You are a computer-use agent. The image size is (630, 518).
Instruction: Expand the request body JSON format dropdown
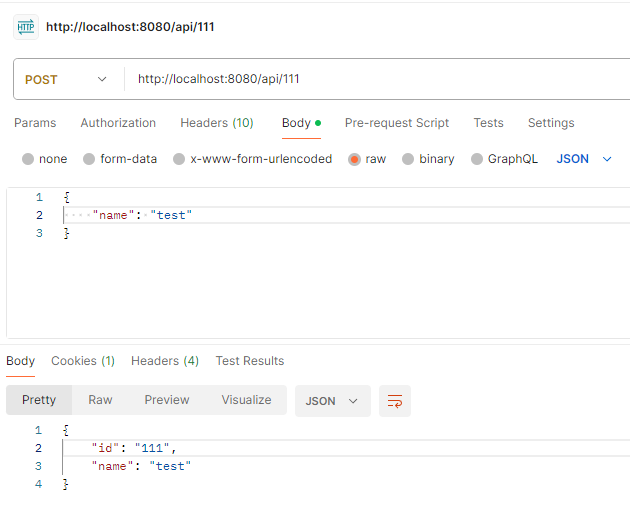pyautogui.click(x=584, y=159)
